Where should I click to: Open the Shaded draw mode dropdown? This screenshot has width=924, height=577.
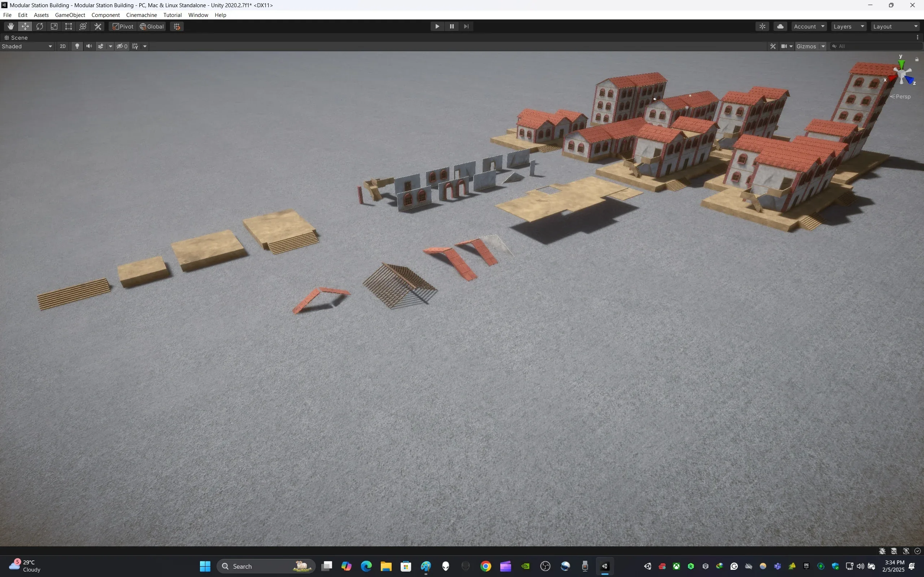click(27, 46)
